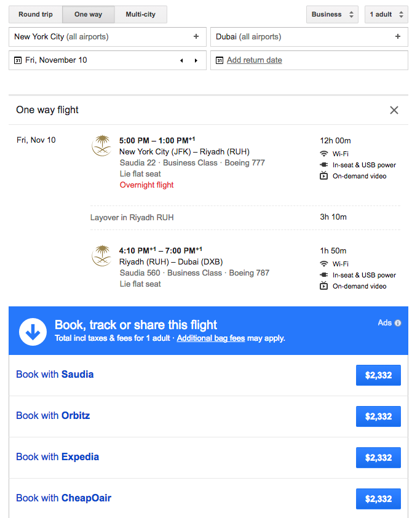Open the Additional bag fees link
420x518 pixels.
pos(210,338)
